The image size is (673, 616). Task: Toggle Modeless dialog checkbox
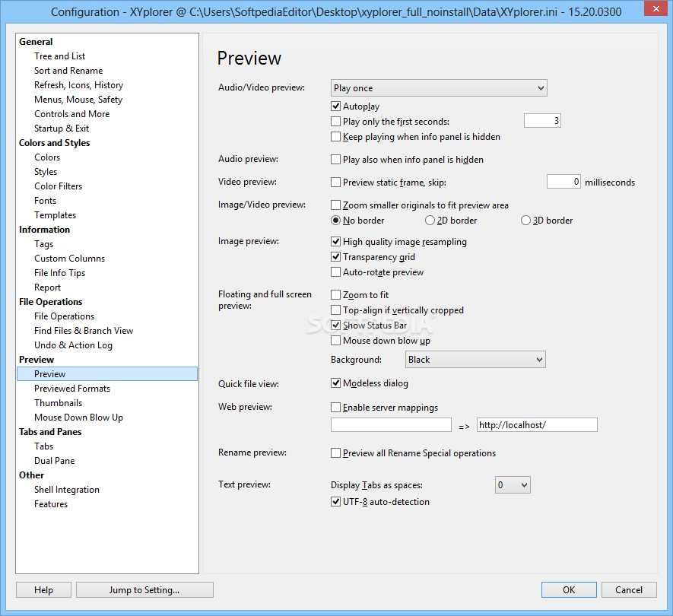335,383
